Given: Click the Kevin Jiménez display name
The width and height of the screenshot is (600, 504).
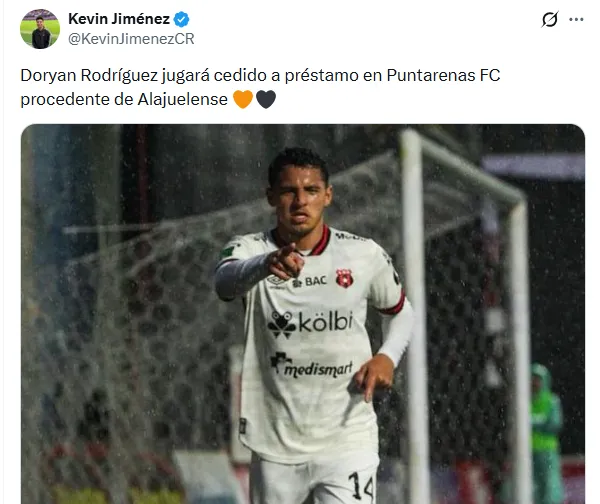Looking at the screenshot, I should coord(119,19).
